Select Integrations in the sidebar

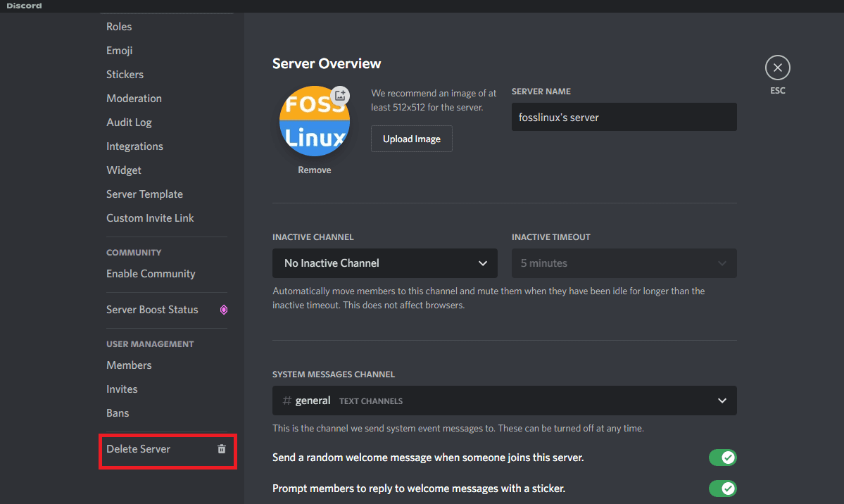click(x=134, y=146)
